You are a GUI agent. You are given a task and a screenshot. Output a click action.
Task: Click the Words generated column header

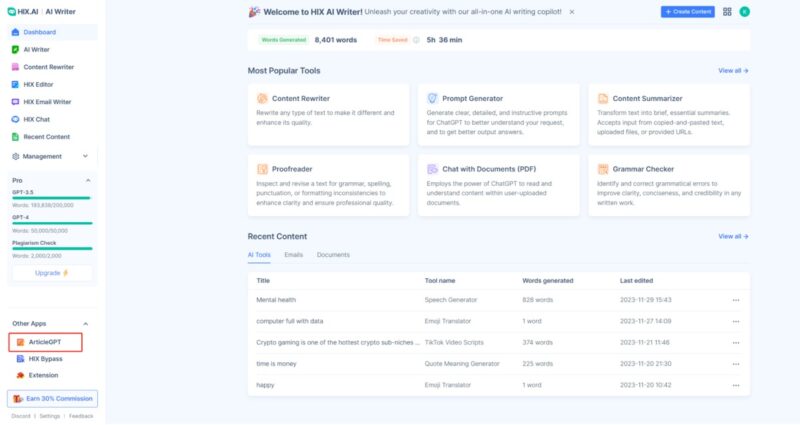coord(547,281)
